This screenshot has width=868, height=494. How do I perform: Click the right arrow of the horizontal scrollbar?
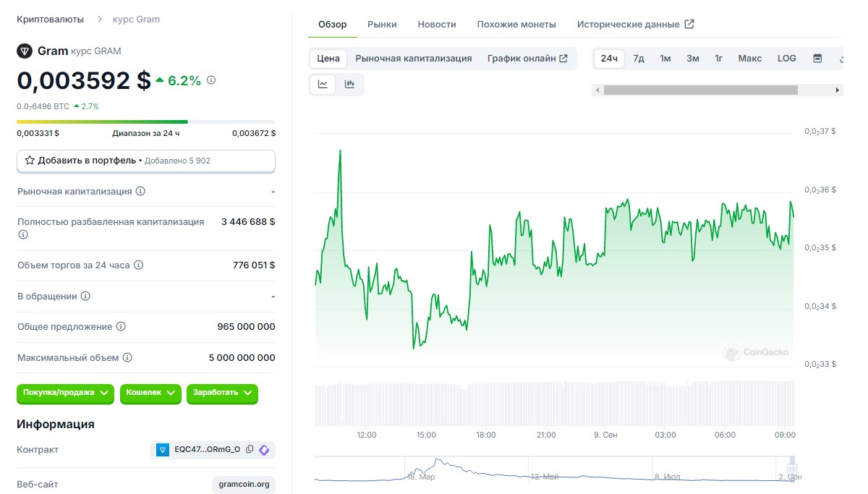pyautogui.click(x=838, y=90)
